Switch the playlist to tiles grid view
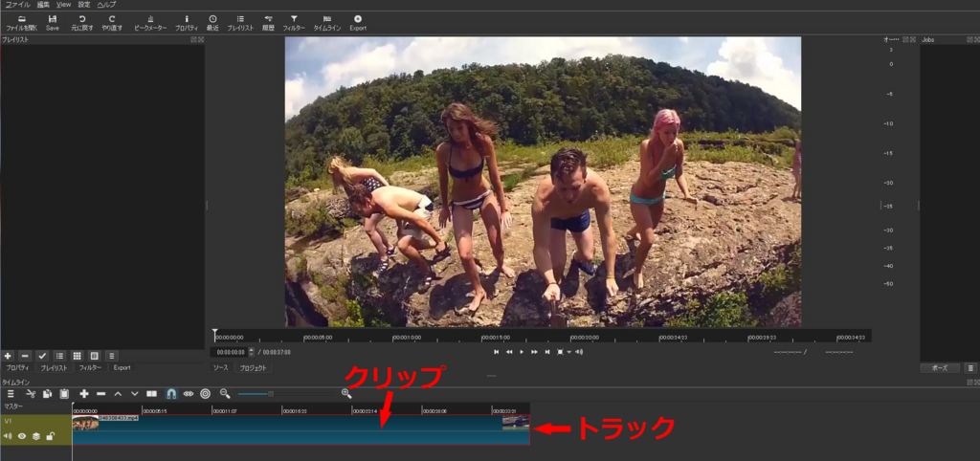 click(78, 356)
